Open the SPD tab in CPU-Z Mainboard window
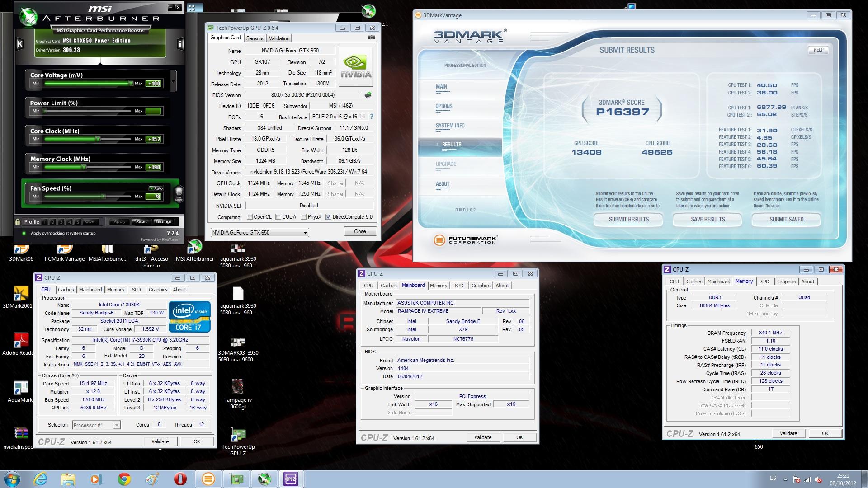This screenshot has height=488, width=868. pos(459,286)
